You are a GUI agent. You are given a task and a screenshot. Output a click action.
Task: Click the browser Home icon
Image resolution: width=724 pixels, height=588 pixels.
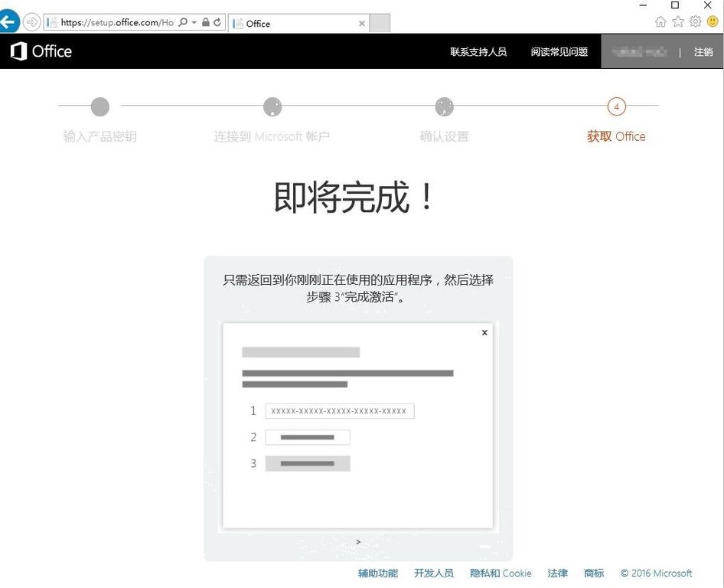pos(660,21)
